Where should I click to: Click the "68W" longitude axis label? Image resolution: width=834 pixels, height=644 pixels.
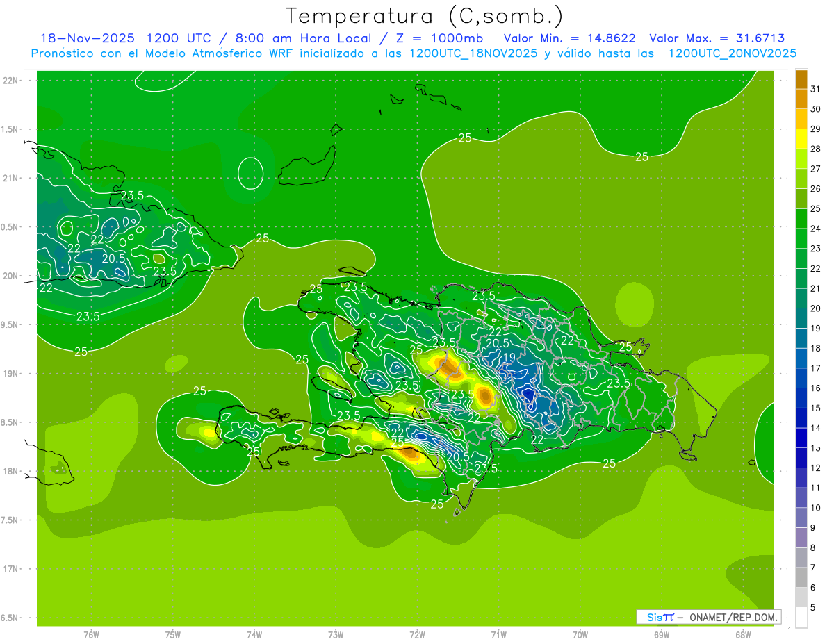tap(743, 635)
